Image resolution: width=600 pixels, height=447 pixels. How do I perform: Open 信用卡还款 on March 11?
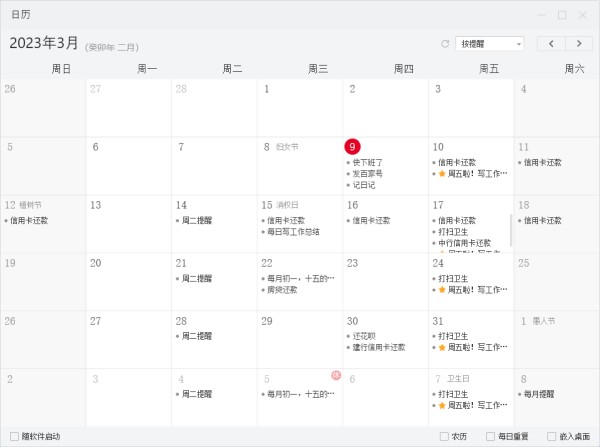(x=543, y=163)
